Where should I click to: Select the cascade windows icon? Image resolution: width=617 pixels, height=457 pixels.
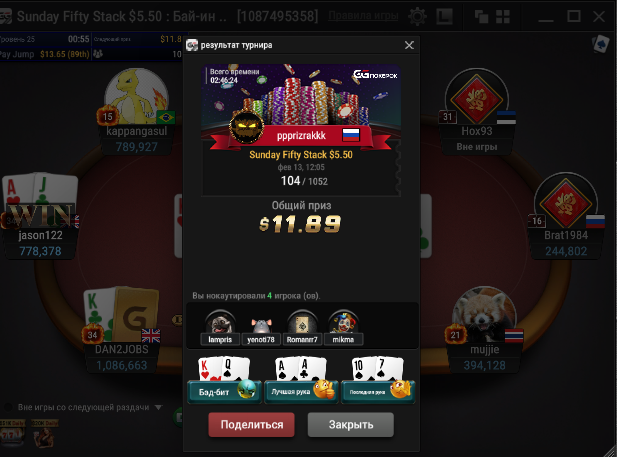pos(481,17)
